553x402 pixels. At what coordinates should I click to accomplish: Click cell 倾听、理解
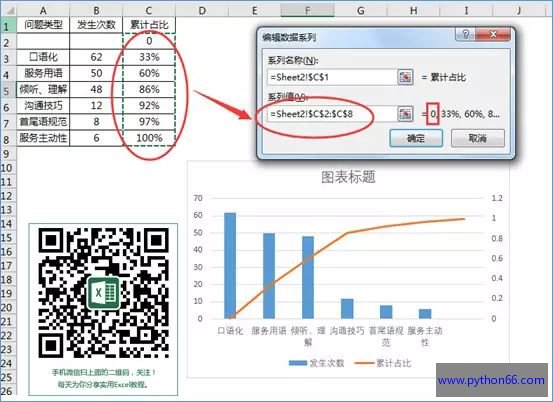point(43,90)
